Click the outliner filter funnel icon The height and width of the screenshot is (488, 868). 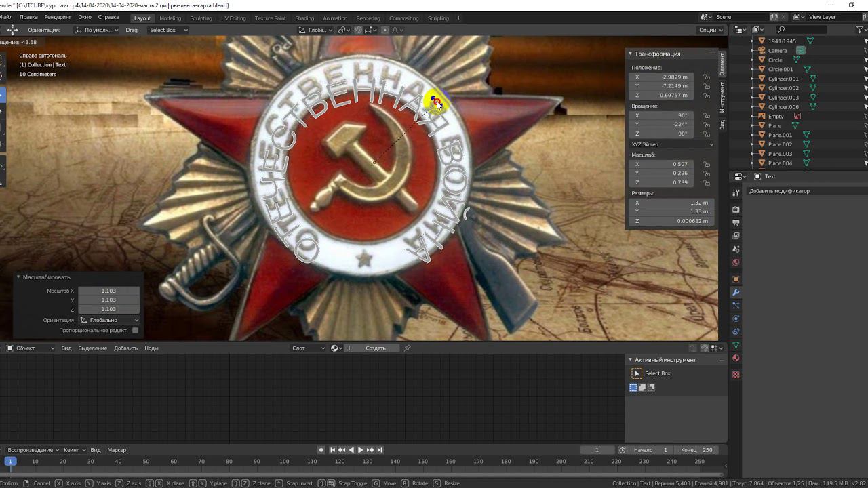tap(861, 30)
